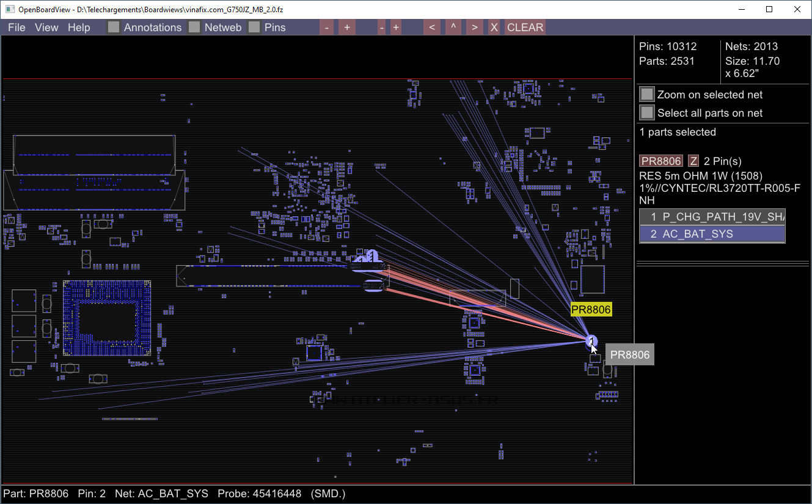Image resolution: width=812 pixels, height=504 pixels.
Task: Open the File menu
Action: tap(16, 27)
